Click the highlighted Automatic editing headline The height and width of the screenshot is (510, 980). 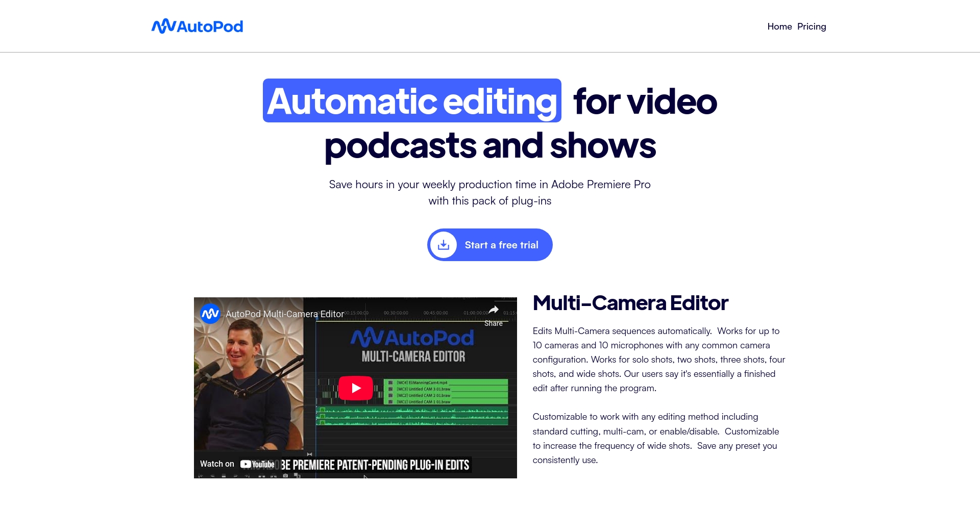[x=411, y=101]
